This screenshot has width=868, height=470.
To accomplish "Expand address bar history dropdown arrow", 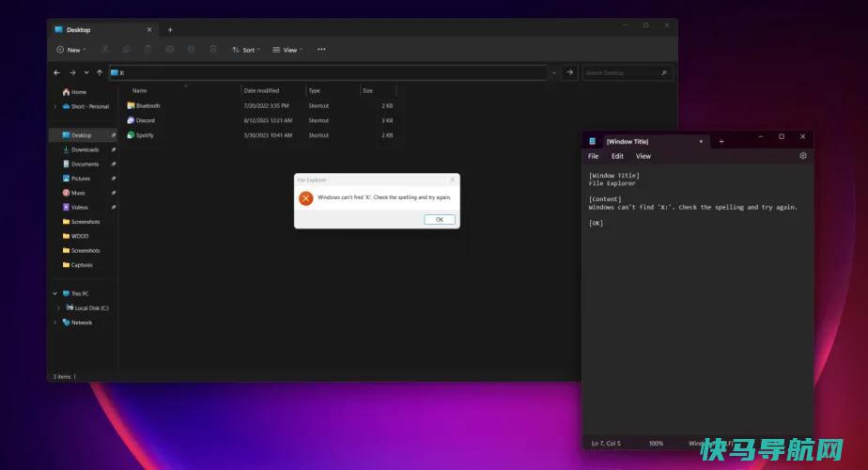I will click(x=554, y=72).
